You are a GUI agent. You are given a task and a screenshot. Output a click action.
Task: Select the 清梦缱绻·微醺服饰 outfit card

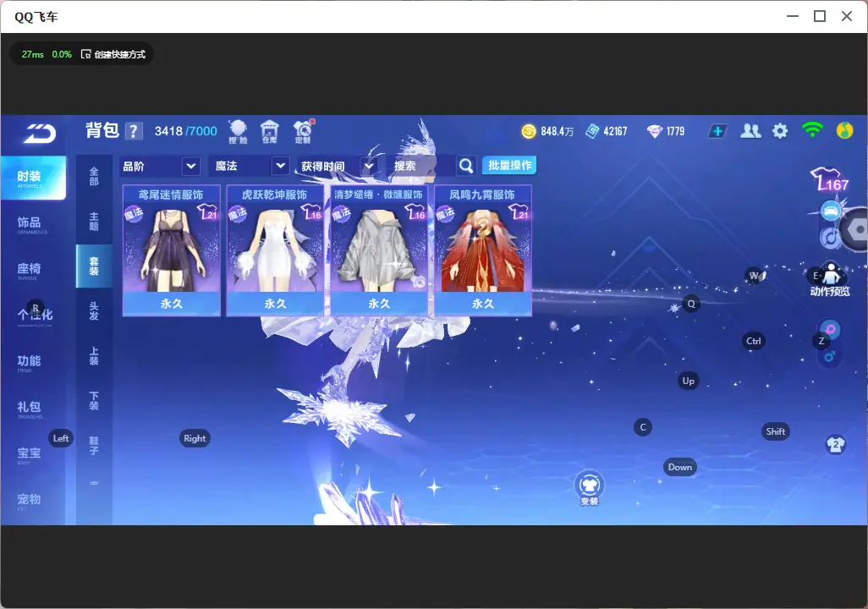(379, 250)
